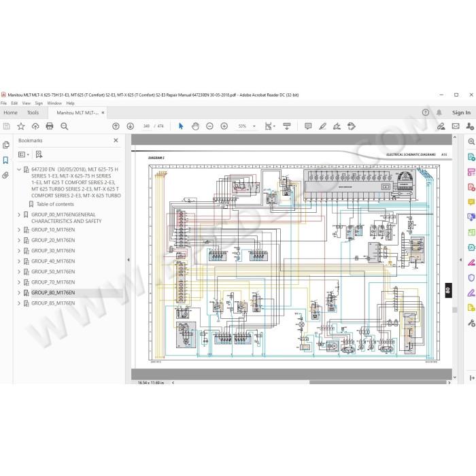476x476 pixels.
Task: Open the help question mark icon
Action: point(426,112)
